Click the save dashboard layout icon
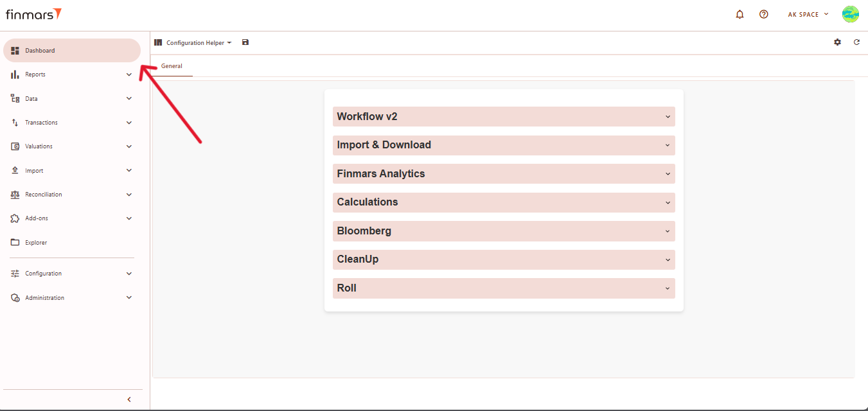Viewport: 868px width, 411px height. tap(245, 42)
